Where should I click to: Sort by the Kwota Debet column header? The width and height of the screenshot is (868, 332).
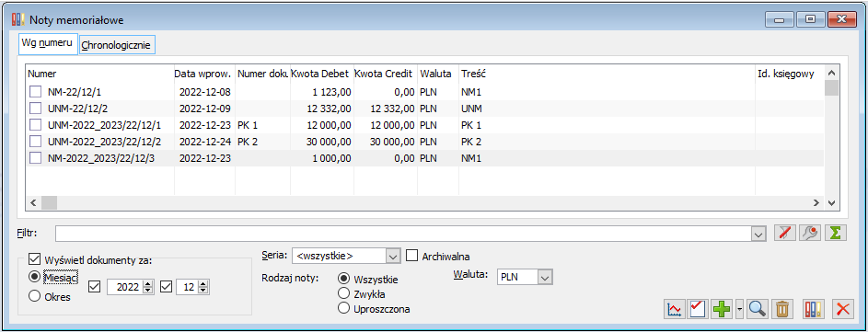pos(321,74)
